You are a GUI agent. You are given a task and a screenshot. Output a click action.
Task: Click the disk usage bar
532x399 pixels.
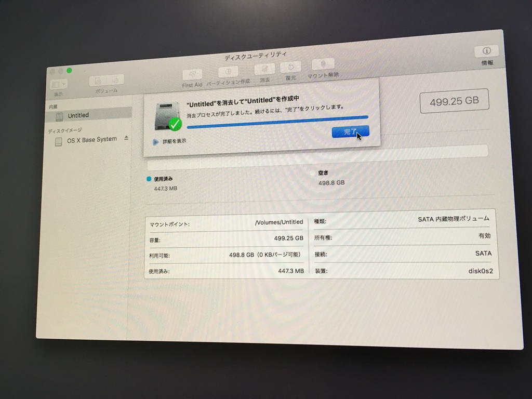317,158
